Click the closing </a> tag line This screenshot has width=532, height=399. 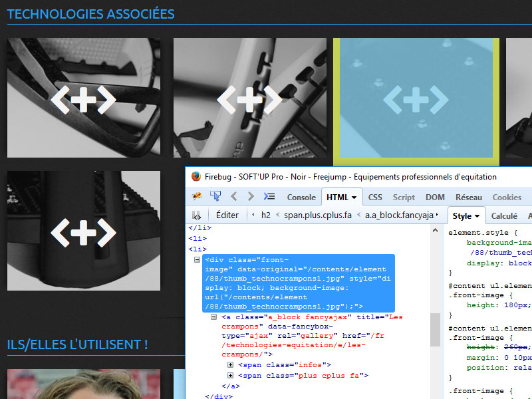pos(231,386)
